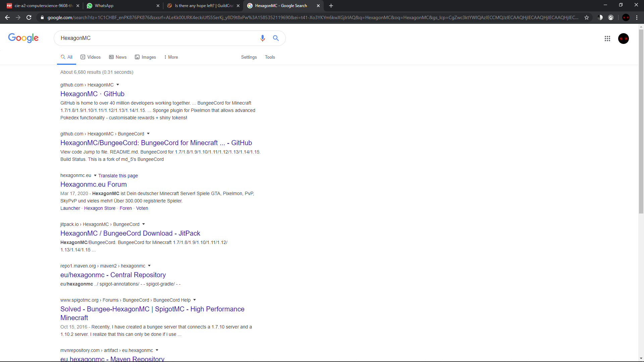Open the Voten sitelink
Image resolution: width=644 pixels, height=362 pixels.
tap(142, 208)
